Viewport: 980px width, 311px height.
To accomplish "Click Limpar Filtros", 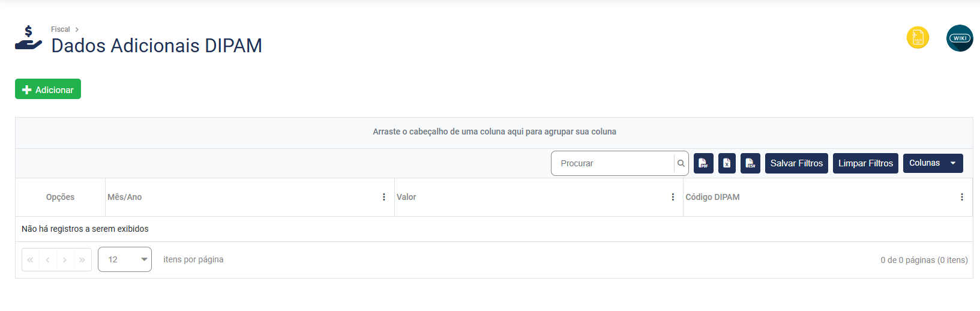I will pyautogui.click(x=865, y=163).
